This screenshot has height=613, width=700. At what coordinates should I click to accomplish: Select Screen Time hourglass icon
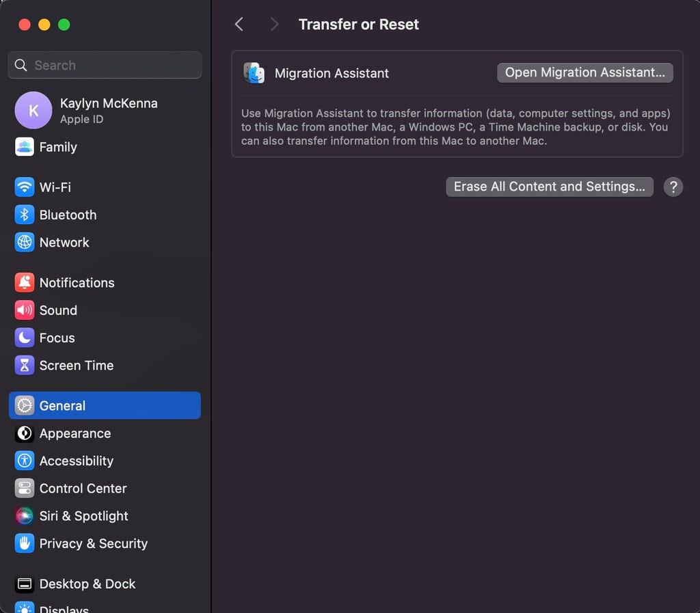coord(25,366)
